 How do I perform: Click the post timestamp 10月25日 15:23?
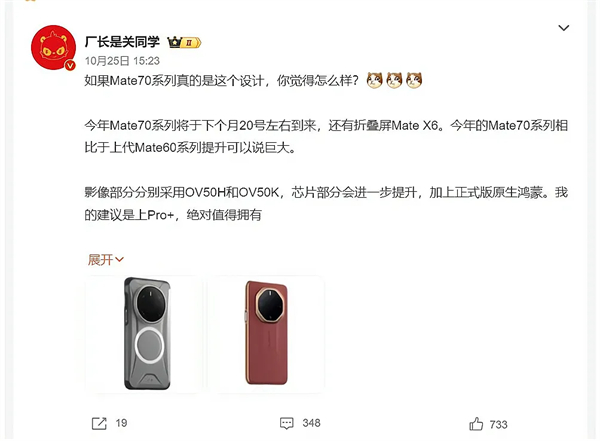coord(122,61)
